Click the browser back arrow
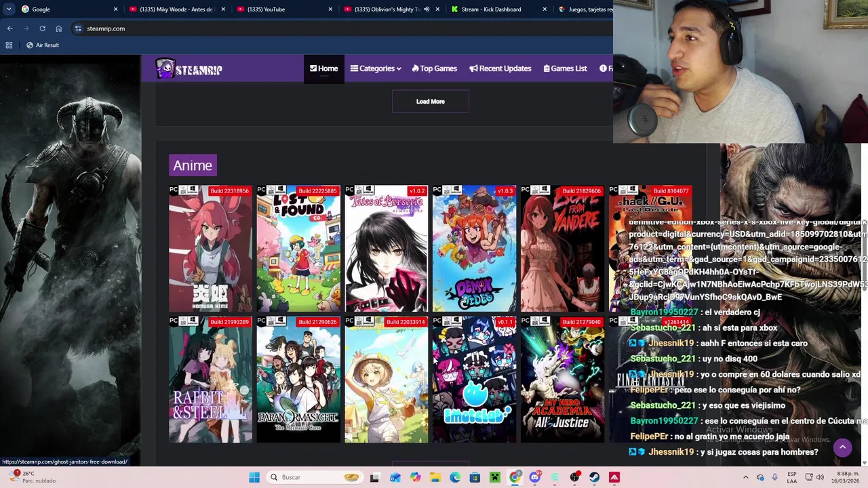 pyautogui.click(x=9, y=28)
